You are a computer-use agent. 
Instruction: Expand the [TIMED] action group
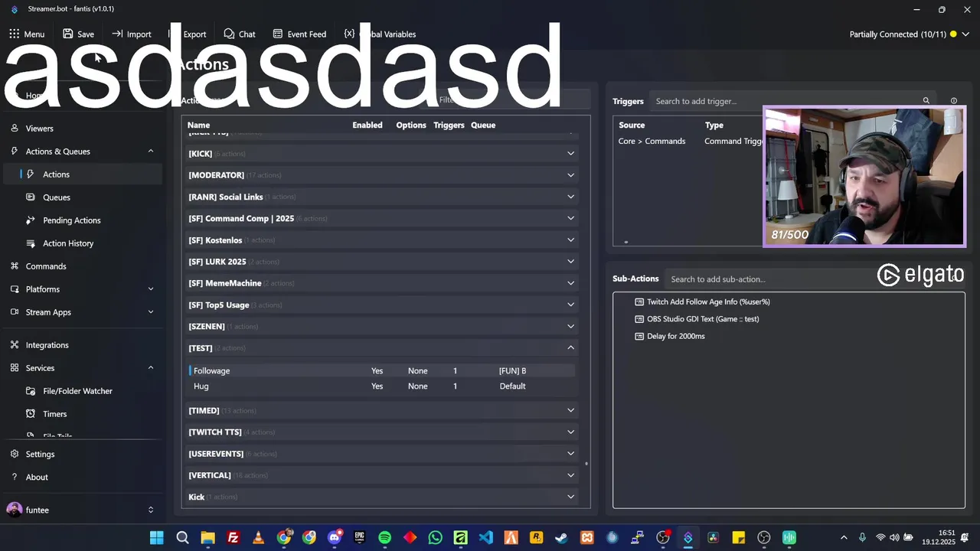570,410
